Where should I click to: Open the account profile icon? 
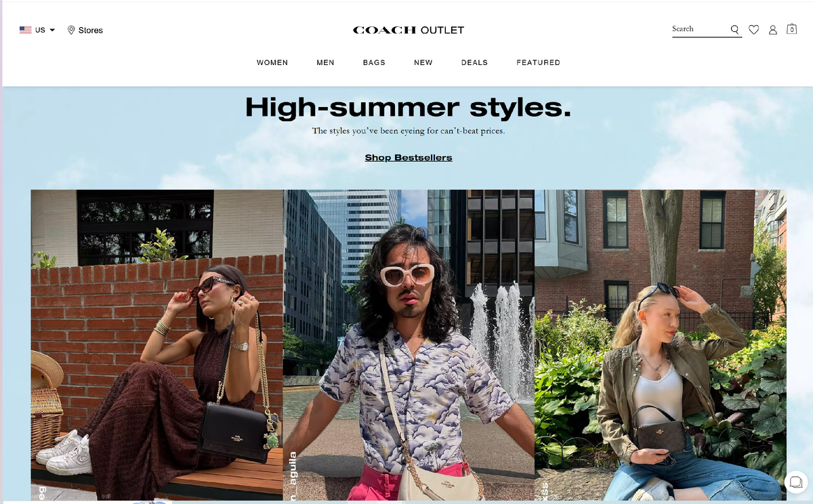(773, 30)
